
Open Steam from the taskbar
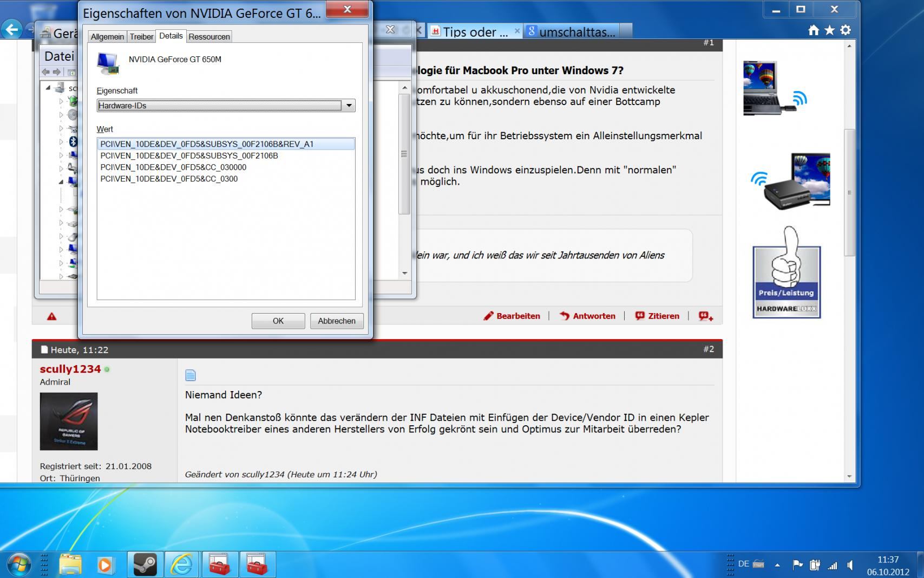tap(145, 565)
